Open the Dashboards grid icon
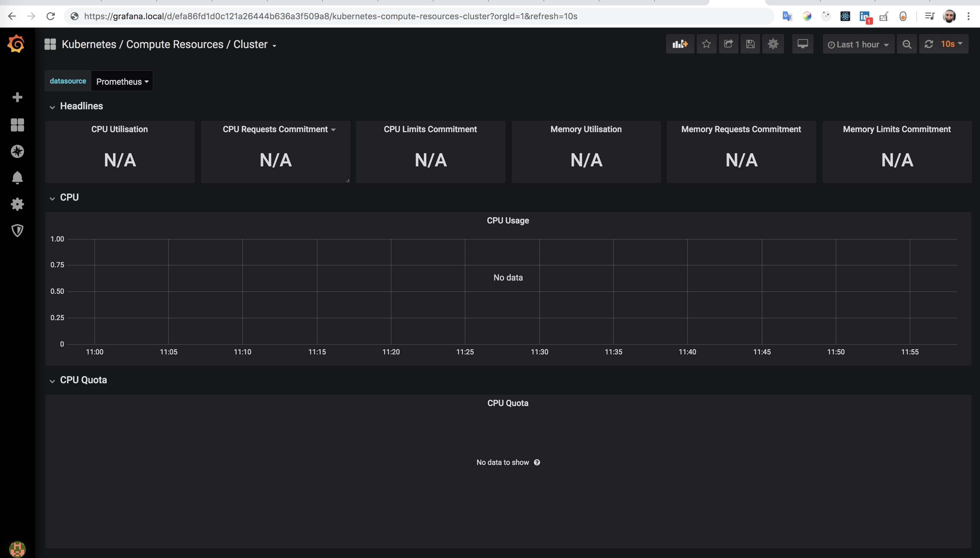 click(x=17, y=125)
